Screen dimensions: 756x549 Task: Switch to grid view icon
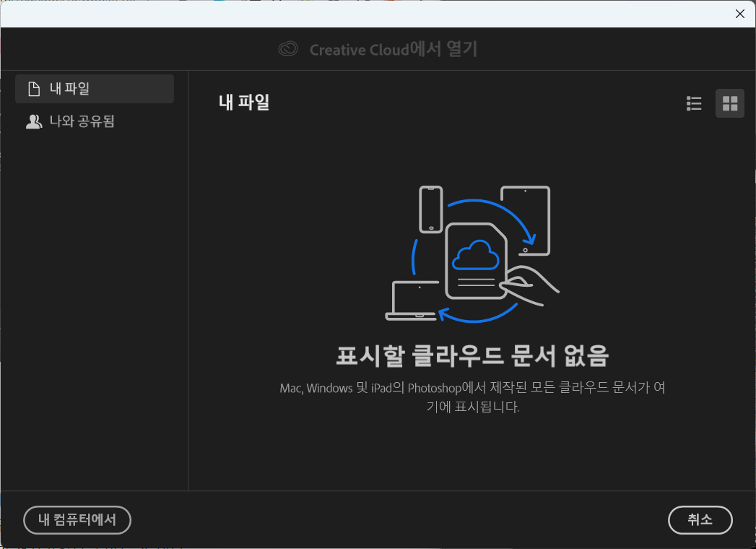(729, 103)
